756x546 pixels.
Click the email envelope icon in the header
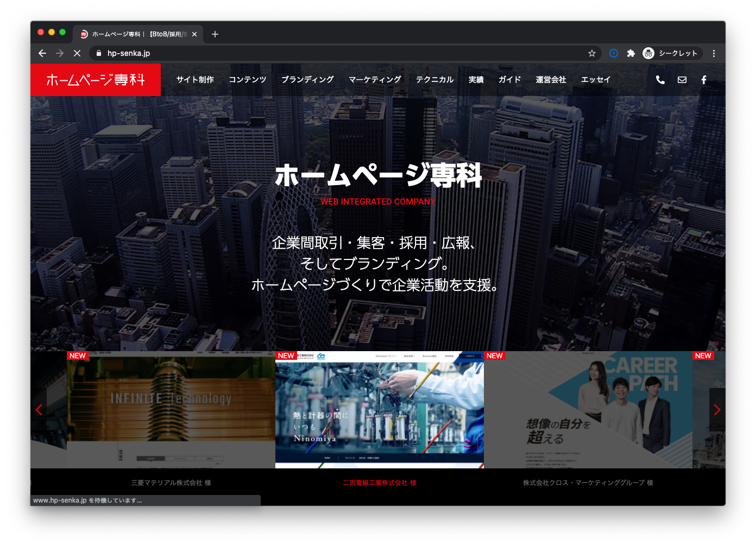(682, 80)
